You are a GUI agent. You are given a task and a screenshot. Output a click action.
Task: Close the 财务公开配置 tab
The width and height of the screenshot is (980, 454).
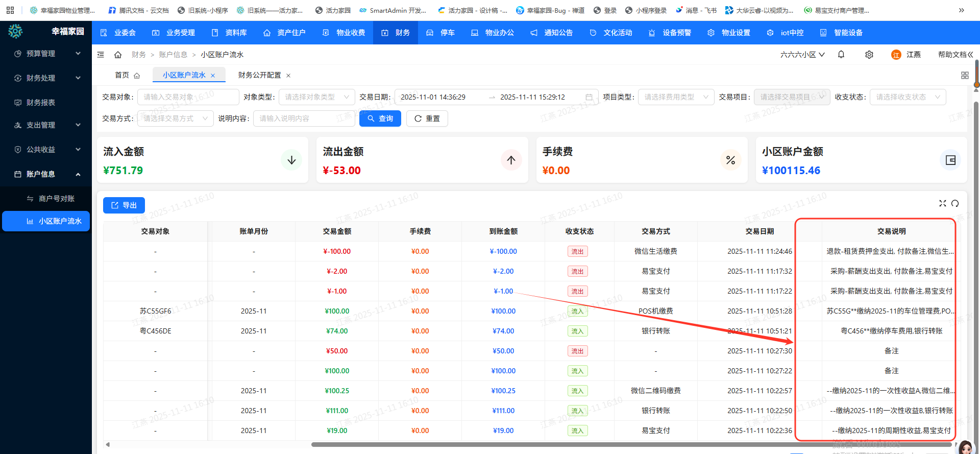(x=288, y=76)
